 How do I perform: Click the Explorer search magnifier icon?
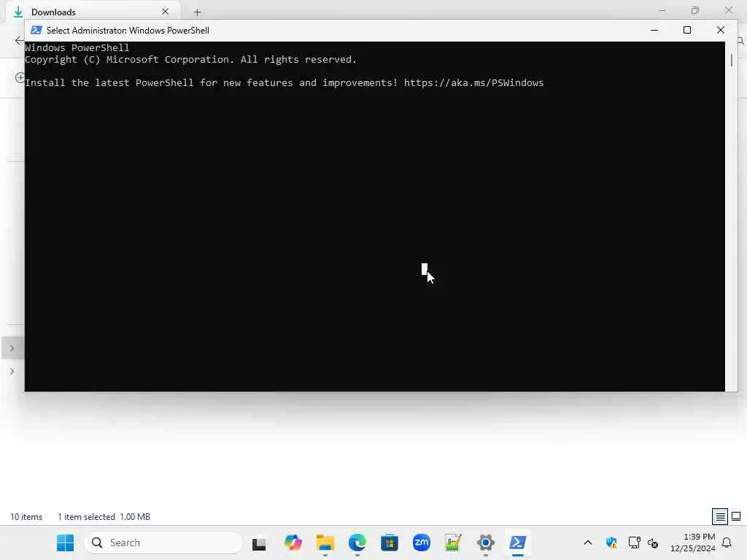[741, 41]
